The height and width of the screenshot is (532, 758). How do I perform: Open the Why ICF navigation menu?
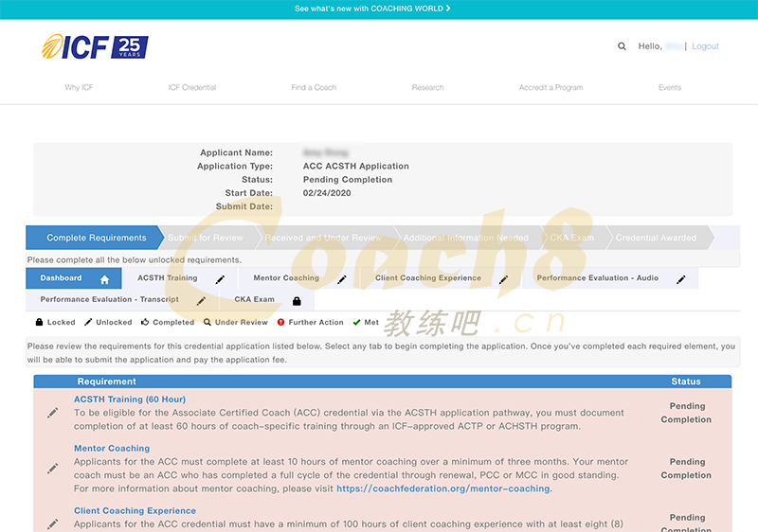click(79, 88)
